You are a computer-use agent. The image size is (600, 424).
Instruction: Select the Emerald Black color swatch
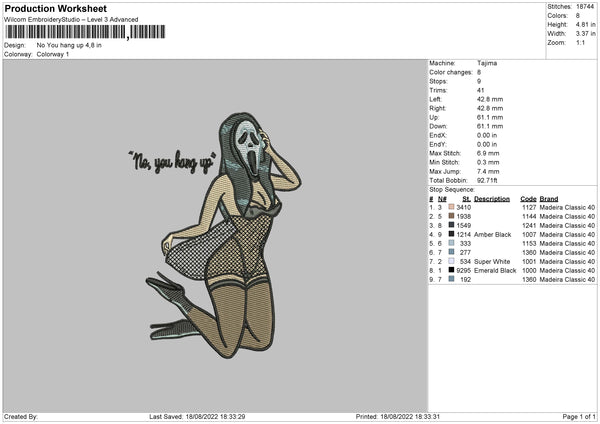click(x=451, y=270)
